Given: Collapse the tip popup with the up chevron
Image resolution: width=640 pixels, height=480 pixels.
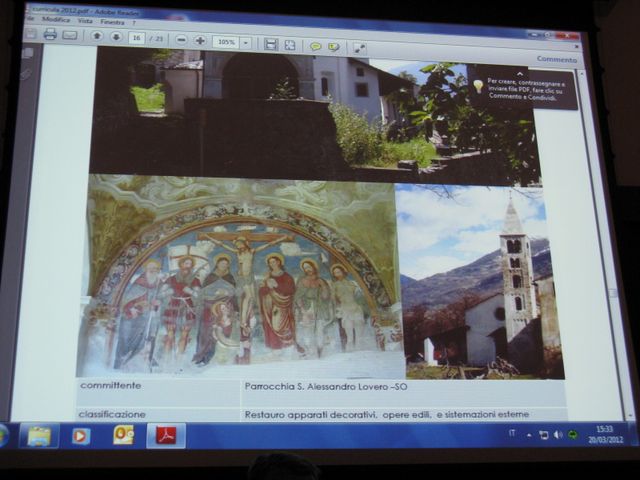Looking at the screenshot, I should (520, 74).
